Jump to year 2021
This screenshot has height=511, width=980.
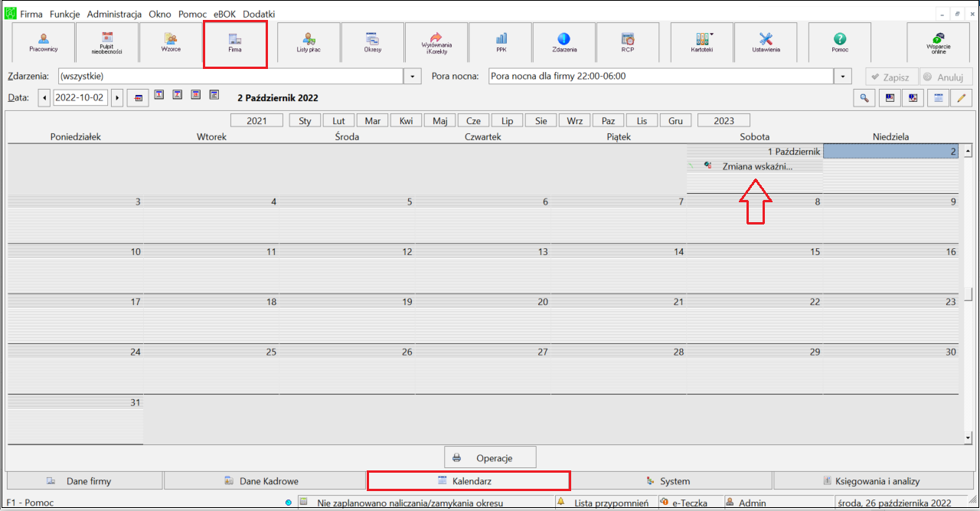(x=257, y=120)
